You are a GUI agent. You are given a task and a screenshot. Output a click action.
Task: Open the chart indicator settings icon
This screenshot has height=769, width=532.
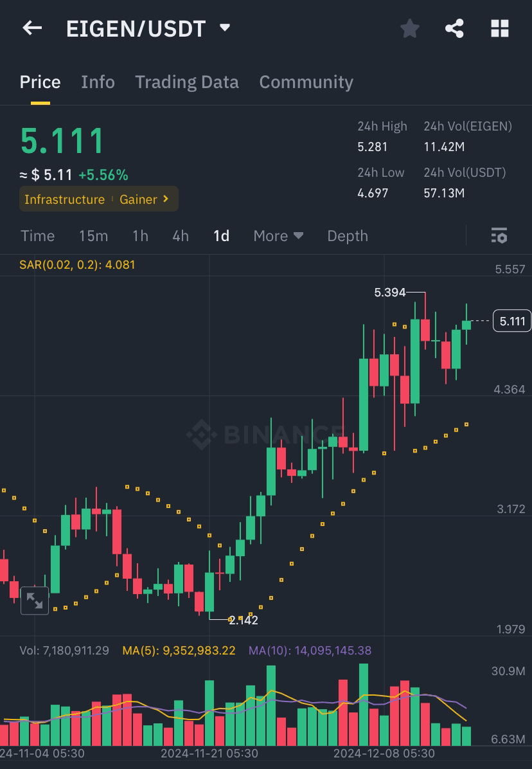coord(499,236)
